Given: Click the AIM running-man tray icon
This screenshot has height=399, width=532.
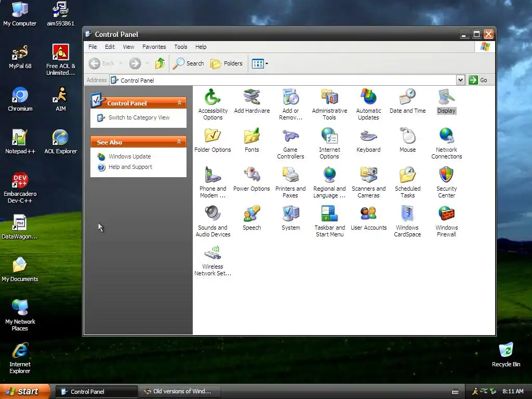Looking at the screenshot, I should pyautogui.click(x=475, y=391).
